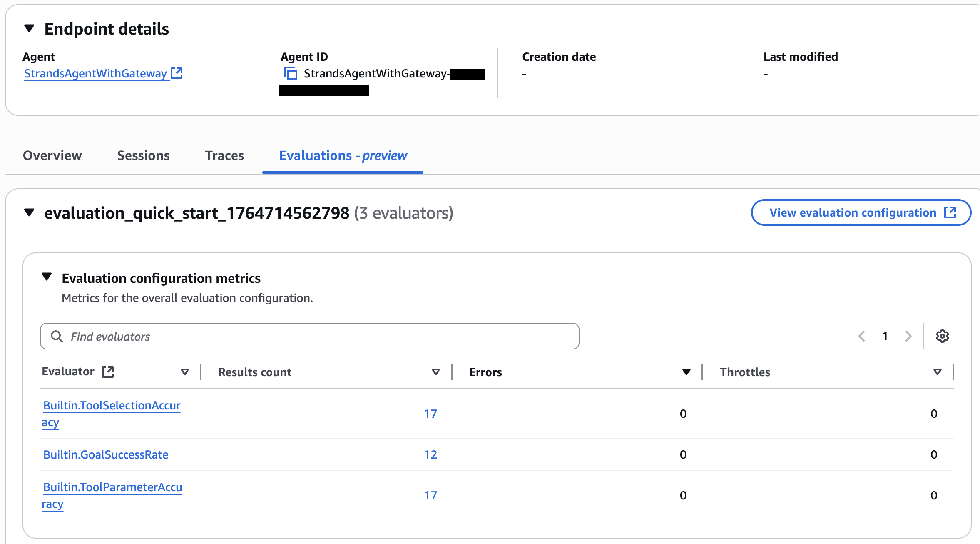
Task: Collapse the evaluation_quick_start section
Action: tap(29, 213)
